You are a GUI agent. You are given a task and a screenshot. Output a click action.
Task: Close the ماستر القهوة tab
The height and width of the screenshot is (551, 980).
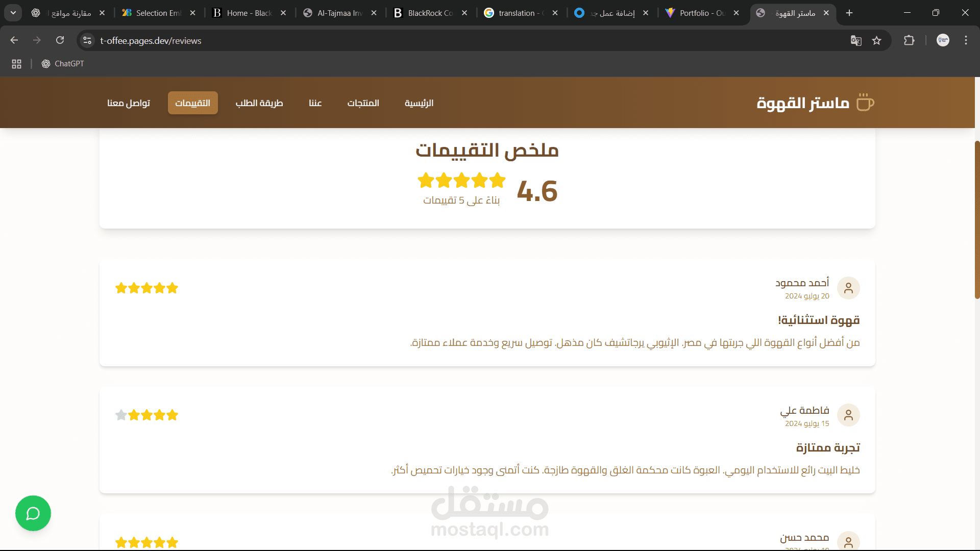pos(826,13)
